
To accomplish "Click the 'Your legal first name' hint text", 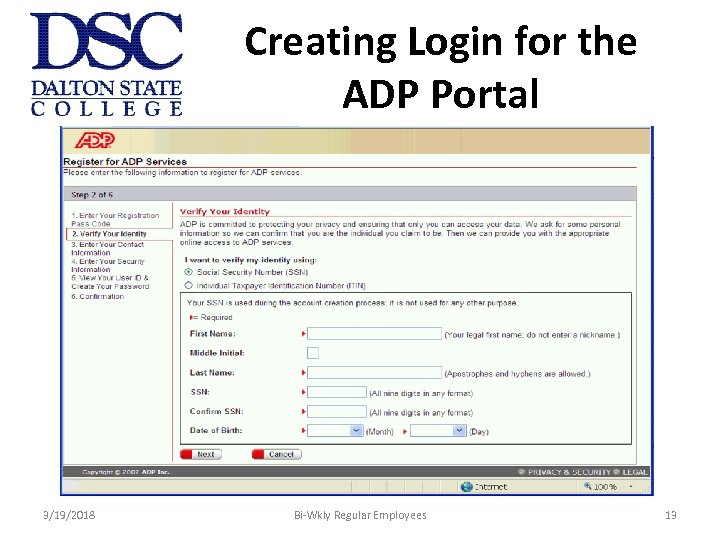I will pos(532,335).
